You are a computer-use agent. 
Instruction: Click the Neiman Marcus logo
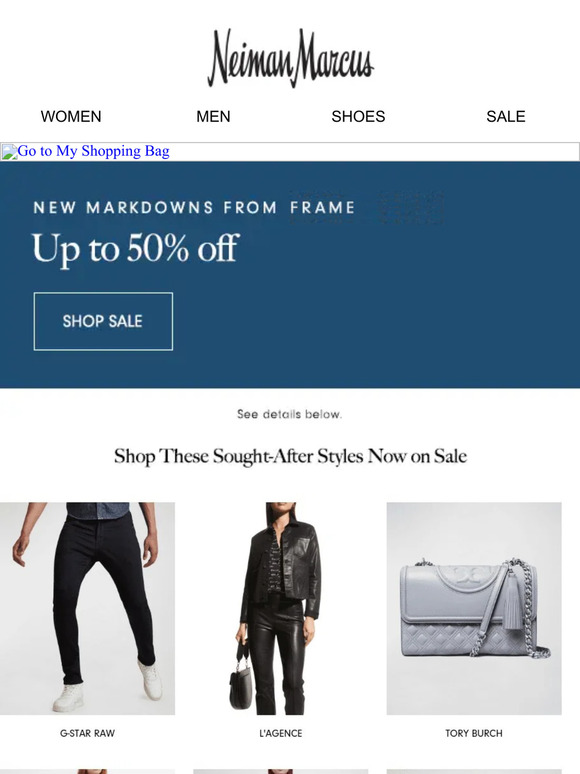(x=290, y=58)
